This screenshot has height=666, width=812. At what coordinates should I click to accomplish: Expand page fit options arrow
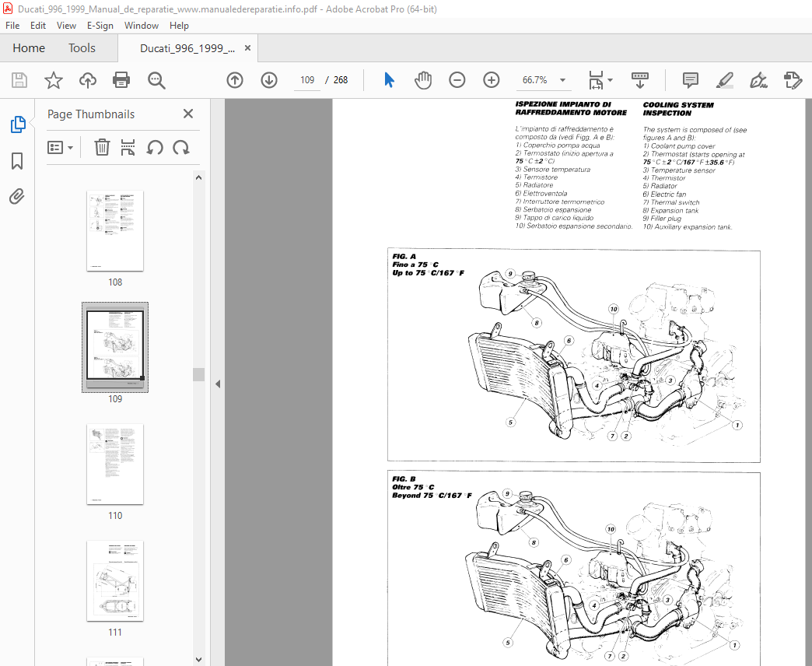click(610, 80)
